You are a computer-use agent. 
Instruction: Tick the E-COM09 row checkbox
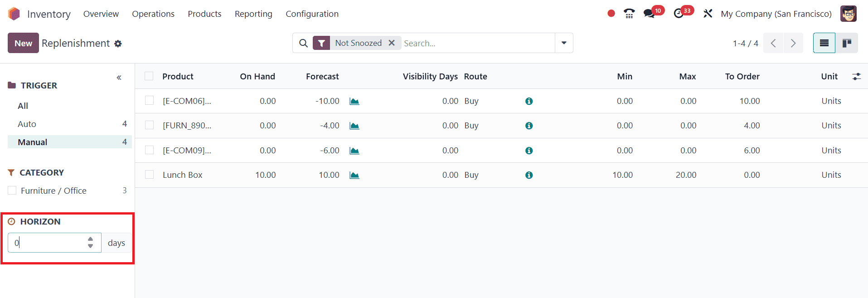(x=149, y=150)
